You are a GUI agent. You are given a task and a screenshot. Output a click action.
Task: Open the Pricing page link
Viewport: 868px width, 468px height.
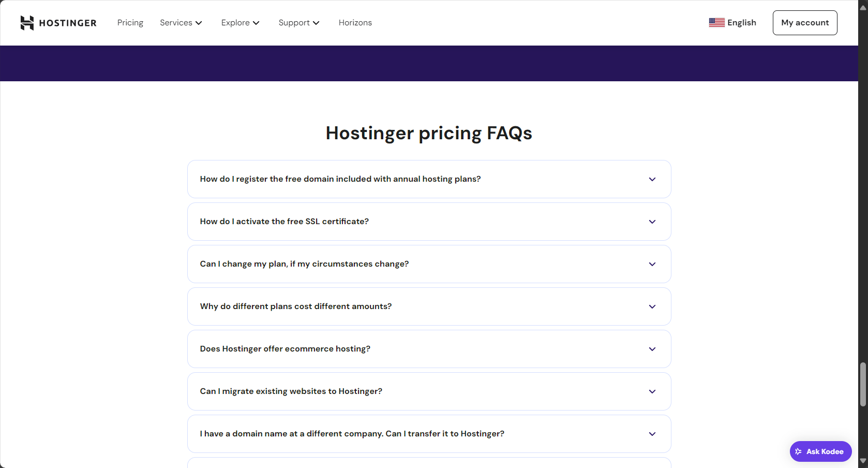[130, 23]
